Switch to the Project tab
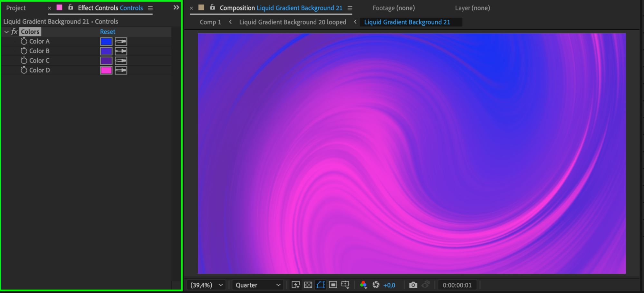 [x=16, y=8]
